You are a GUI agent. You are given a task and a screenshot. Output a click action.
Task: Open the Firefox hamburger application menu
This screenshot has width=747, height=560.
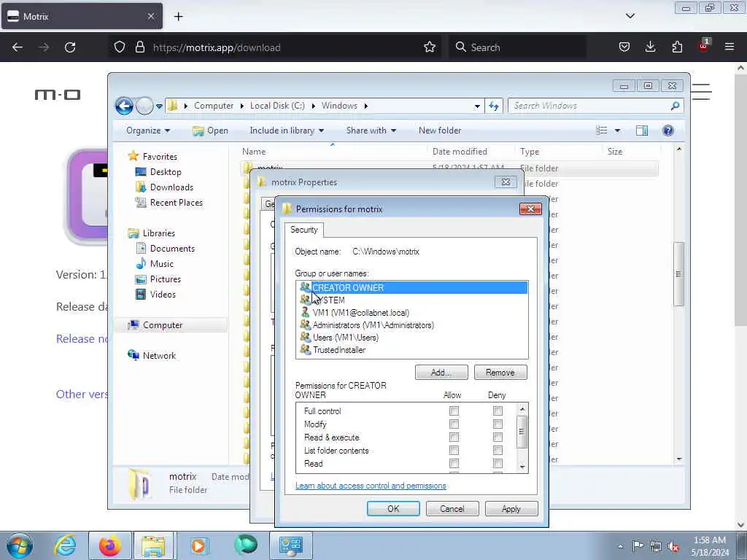729,47
